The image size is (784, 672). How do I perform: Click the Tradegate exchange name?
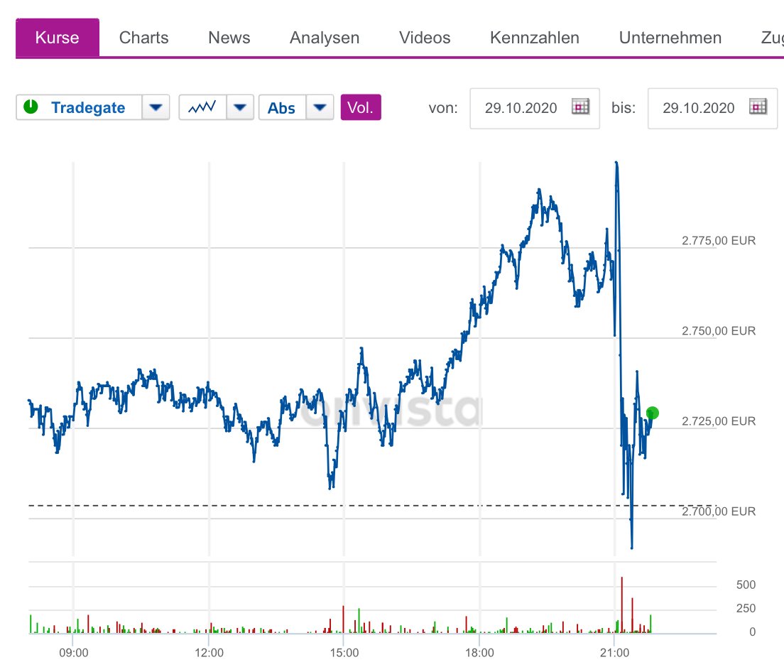point(88,108)
